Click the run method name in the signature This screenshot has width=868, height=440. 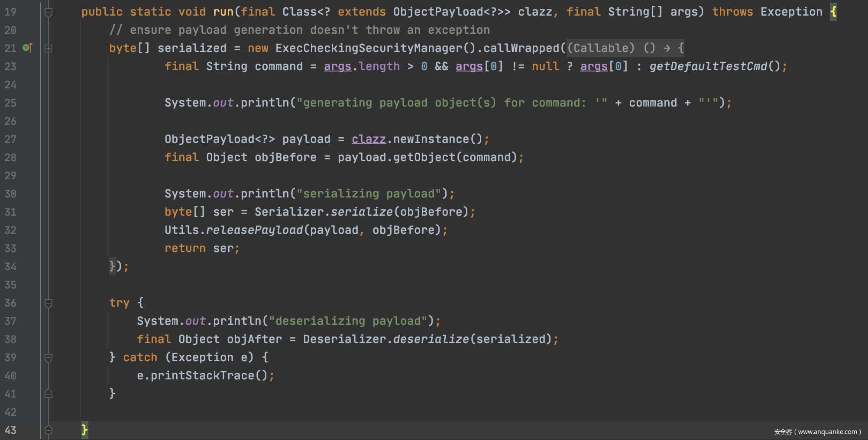tap(223, 12)
